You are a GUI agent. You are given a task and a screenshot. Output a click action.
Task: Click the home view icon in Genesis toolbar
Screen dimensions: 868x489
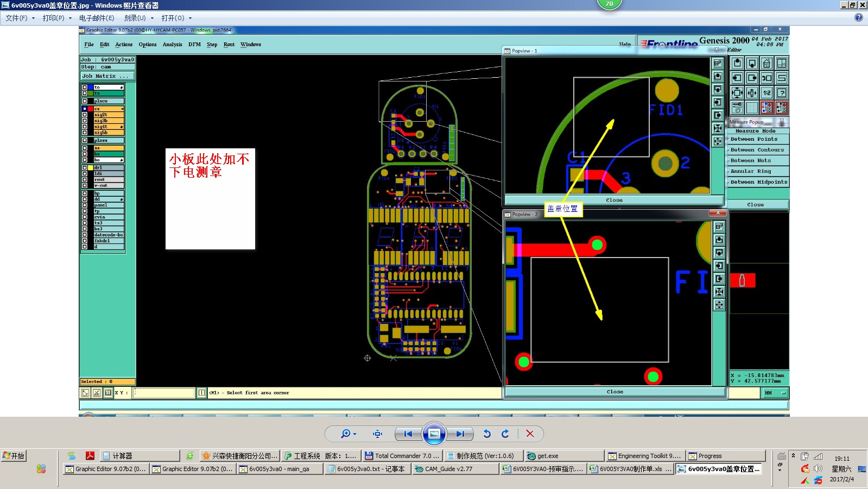point(766,63)
